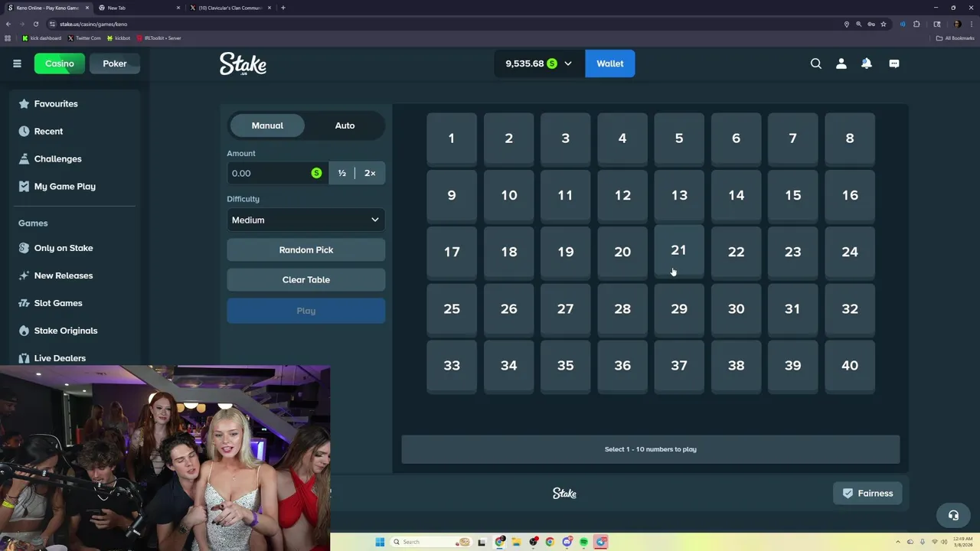Switch to Casino section
Viewport: 980px width, 551px height.
[60, 64]
